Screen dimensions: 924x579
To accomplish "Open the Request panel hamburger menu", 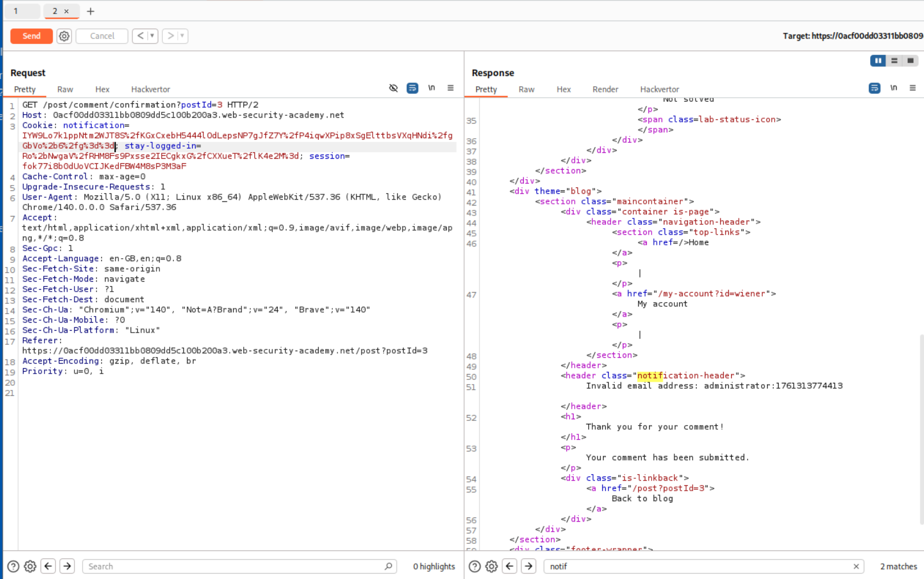I will (451, 88).
